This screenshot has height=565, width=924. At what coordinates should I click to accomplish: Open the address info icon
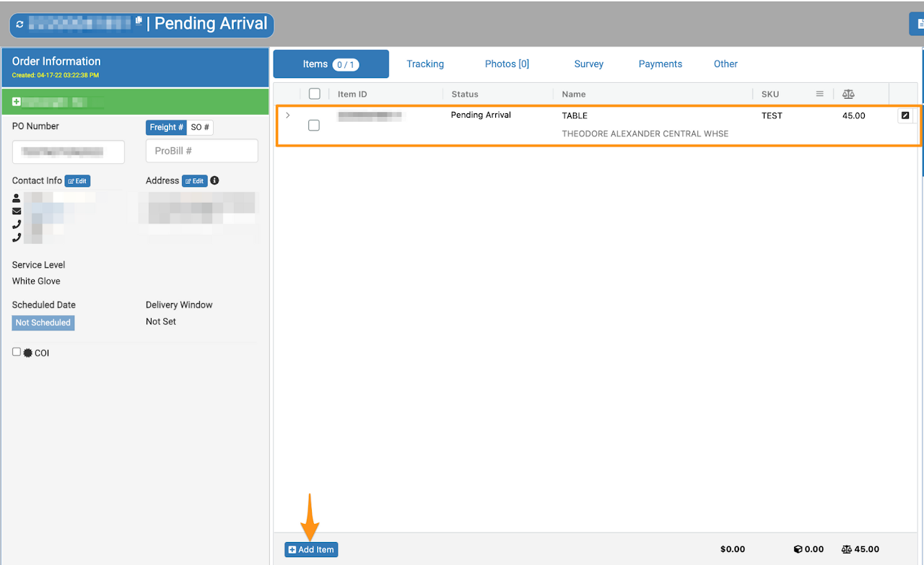tap(214, 180)
